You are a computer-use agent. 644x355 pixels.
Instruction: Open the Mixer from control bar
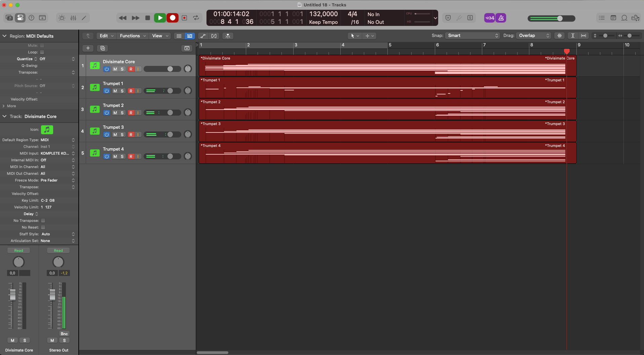(73, 18)
